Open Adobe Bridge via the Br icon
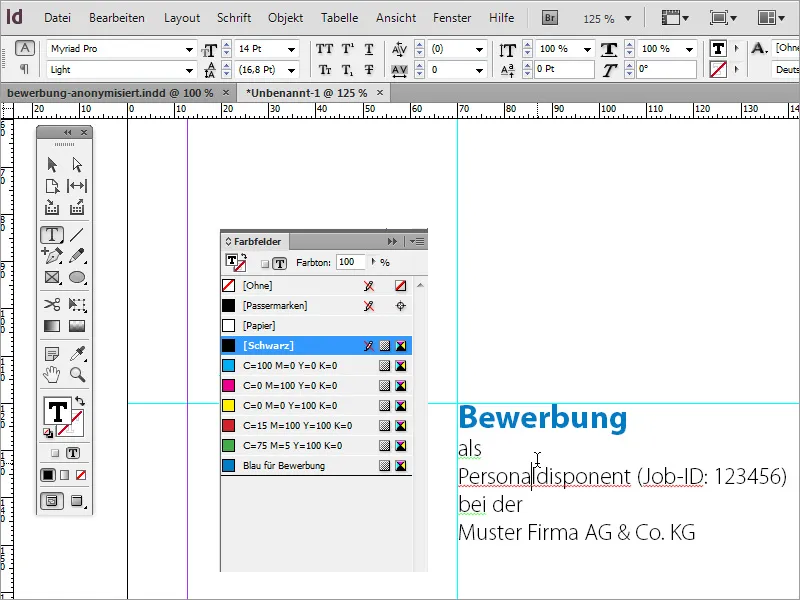 549,17
